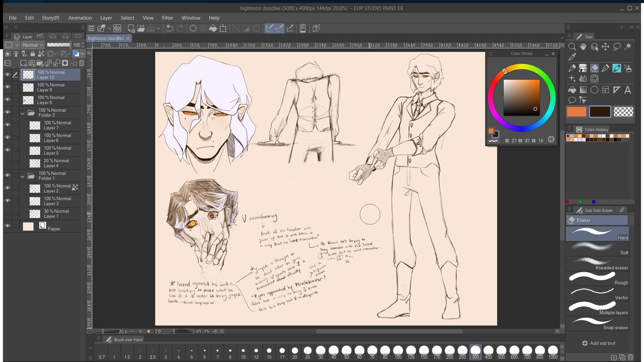This screenshot has width=644, height=362.
Task: Choose the Vector eraser sub tool
Action: (598, 293)
